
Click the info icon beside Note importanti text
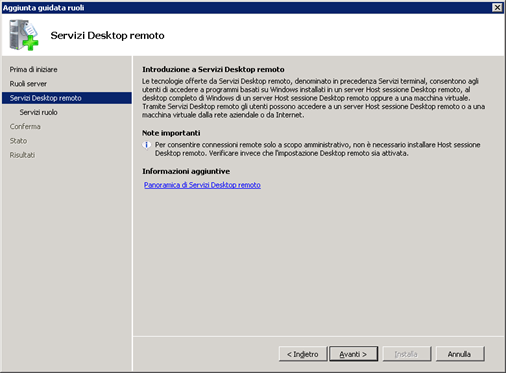coord(146,145)
